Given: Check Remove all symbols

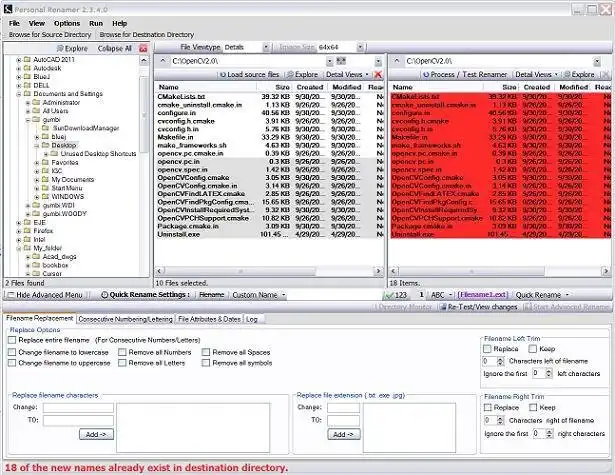Looking at the screenshot, I should pos(206,363).
